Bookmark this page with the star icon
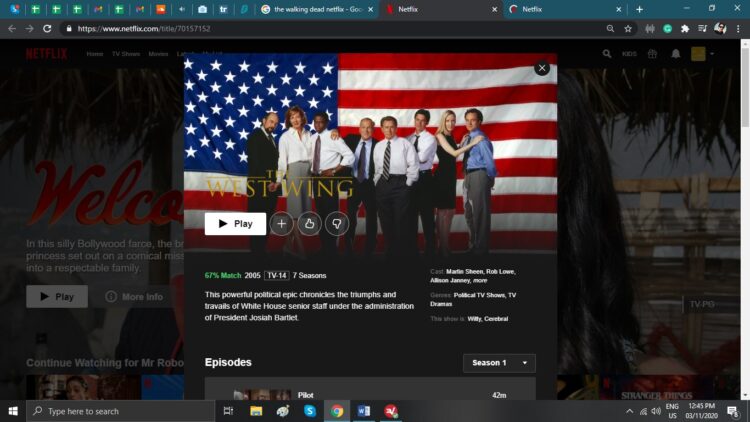The height and width of the screenshot is (422, 750). pos(628,29)
